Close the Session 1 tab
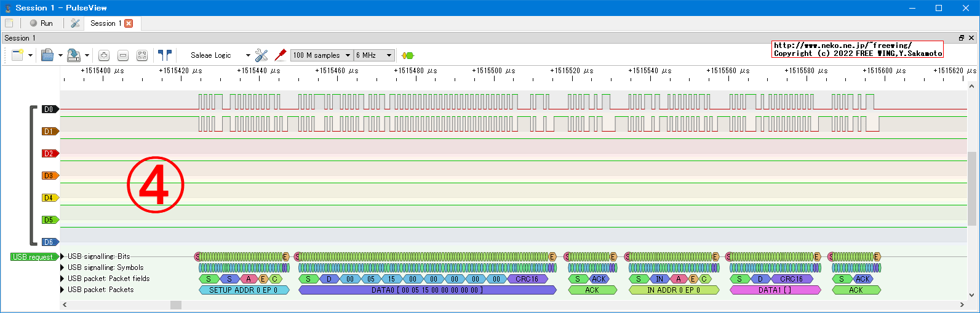980x313 pixels. point(129,23)
